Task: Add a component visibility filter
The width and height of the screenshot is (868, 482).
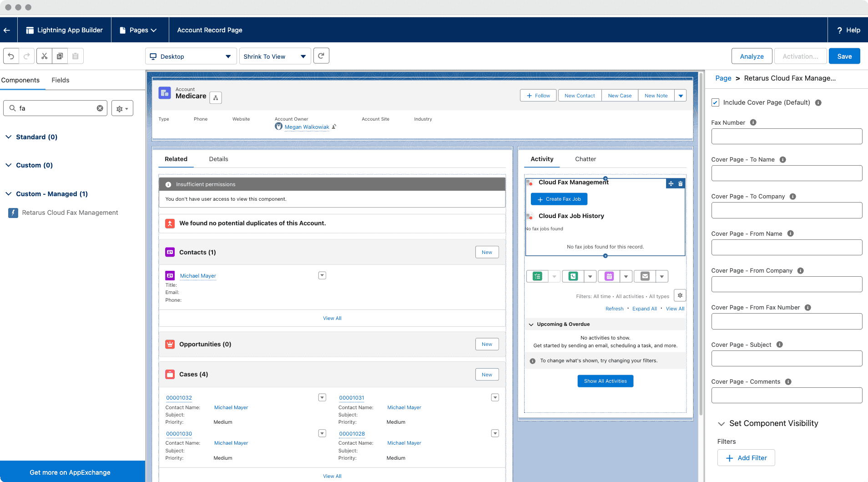Action: point(746,458)
